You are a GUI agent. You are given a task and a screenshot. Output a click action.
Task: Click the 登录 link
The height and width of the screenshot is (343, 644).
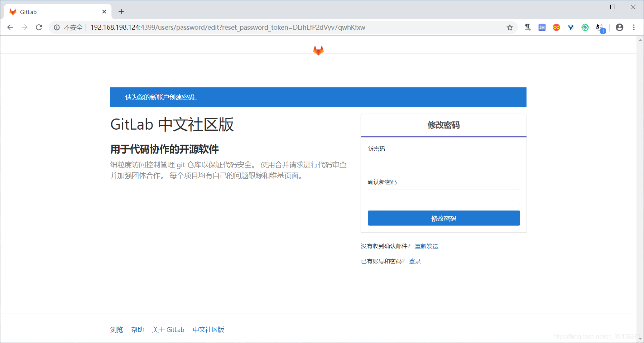tap(415, 261)
